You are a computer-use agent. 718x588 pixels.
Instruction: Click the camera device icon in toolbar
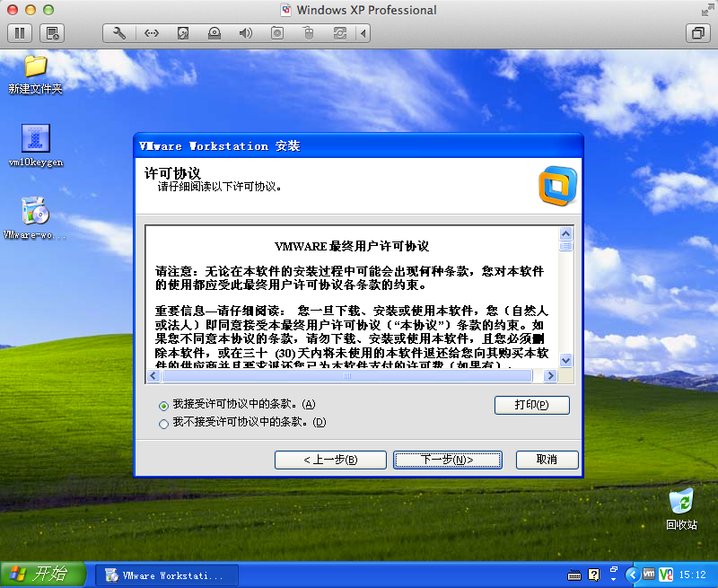click(277, 33)
